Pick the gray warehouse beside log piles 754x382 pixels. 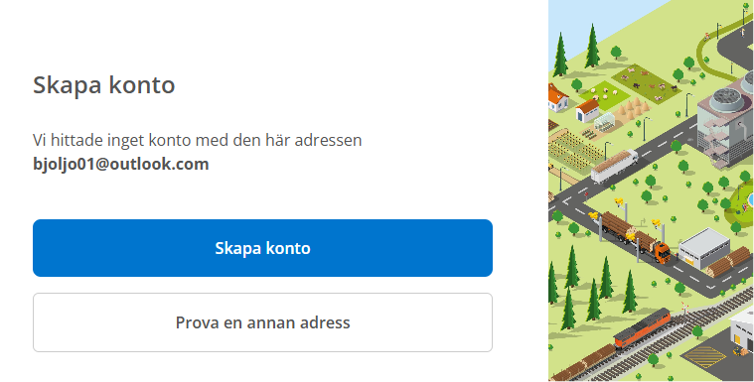tap(704, 248)
